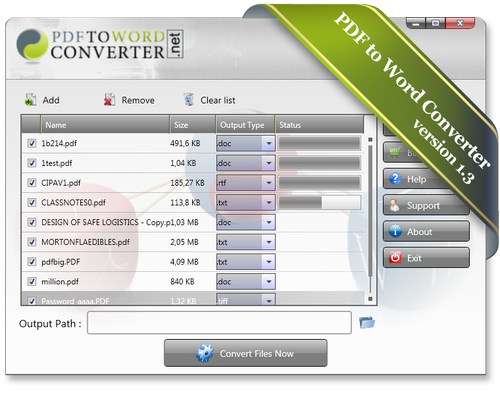Uncheck the 1test.pdf checkbox
Screen dimensions: 500x395
click(x=32, y=163)
